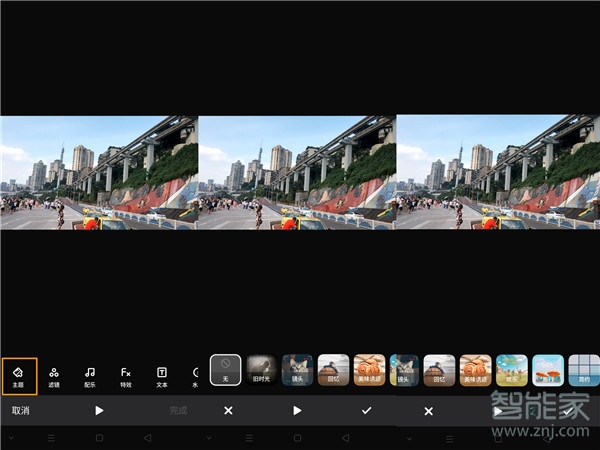Apply the 欢乐 theme
Viewport: 600px width, 450px height.
click(512, 370)
